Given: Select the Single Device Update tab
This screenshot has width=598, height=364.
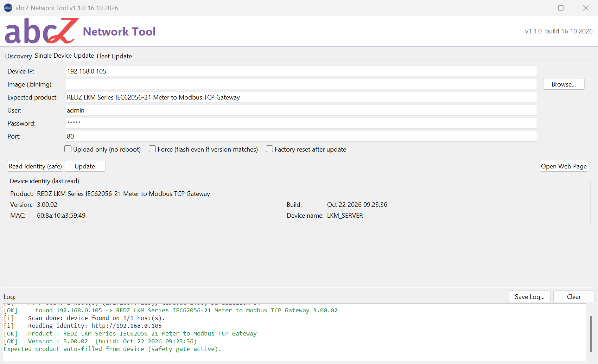Looking at the screenshot, I should 64,56.
